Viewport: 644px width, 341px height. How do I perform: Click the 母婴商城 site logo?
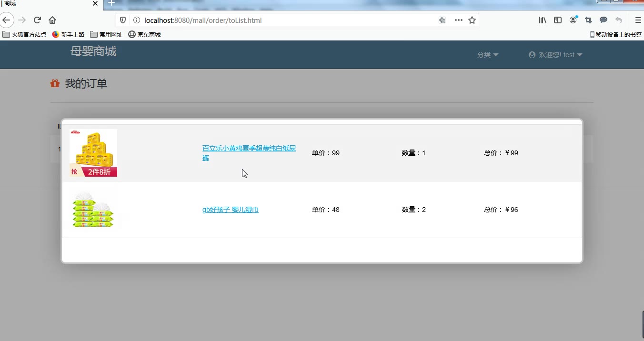click(x=93, y=51)
